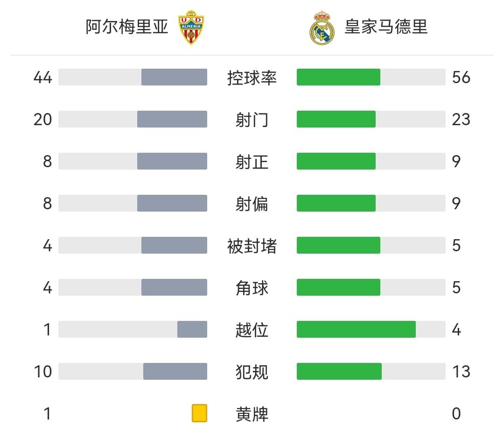The width and height of the screenshot is (504, 433).
Task: Select the 越位 offsides label
Action: [252, 330]
